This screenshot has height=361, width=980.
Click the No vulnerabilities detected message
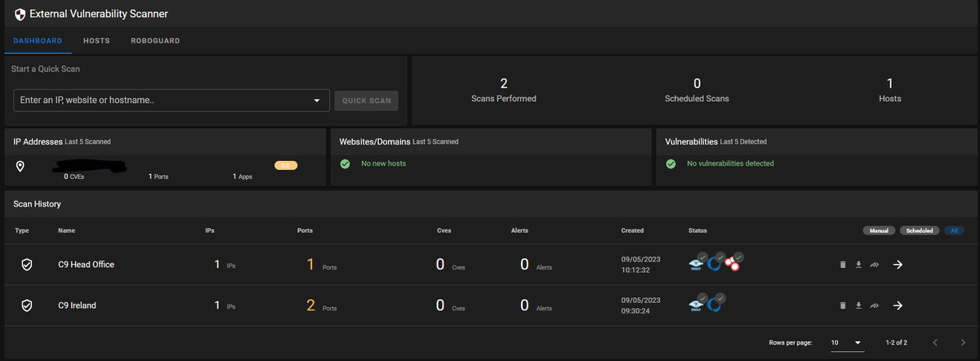730,163
